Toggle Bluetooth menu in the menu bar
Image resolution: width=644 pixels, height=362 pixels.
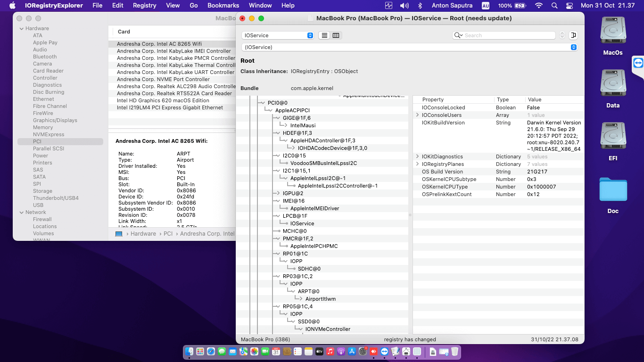420,6
